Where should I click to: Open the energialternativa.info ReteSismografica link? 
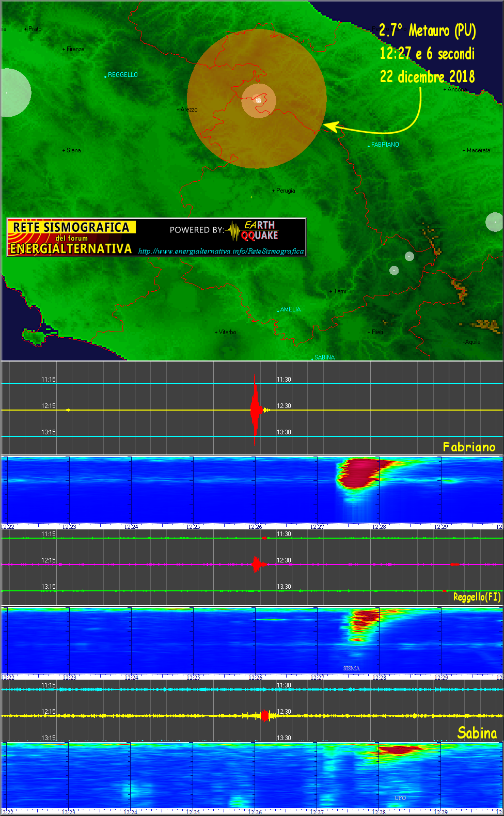221,252
